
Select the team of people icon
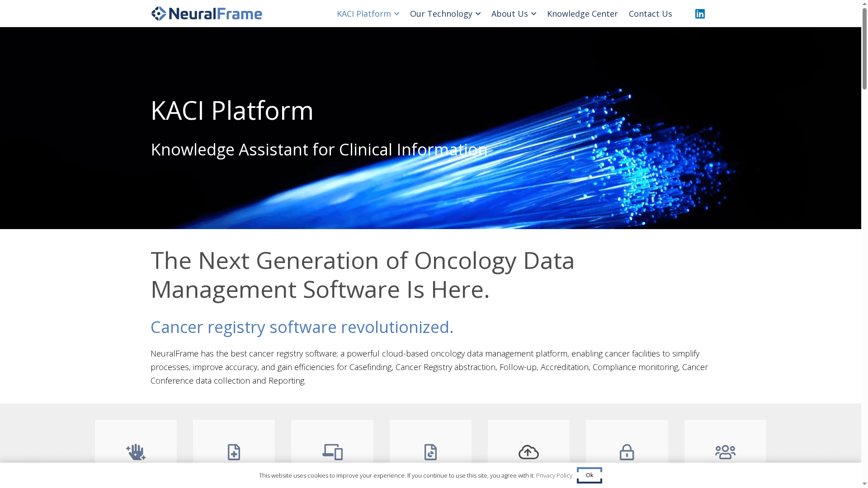pos(725,452)
